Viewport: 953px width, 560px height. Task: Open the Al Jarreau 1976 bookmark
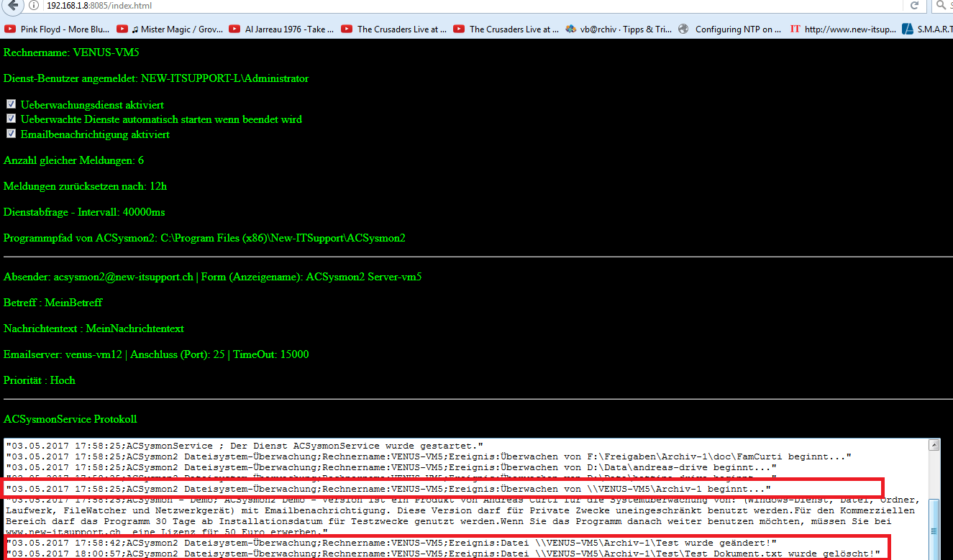coord(281,29)
